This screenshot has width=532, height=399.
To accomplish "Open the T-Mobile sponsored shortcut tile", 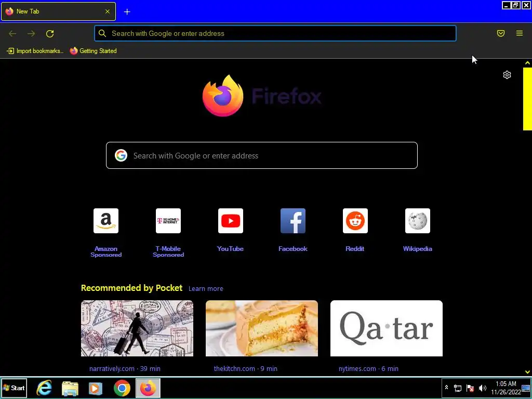I will 168,221.
